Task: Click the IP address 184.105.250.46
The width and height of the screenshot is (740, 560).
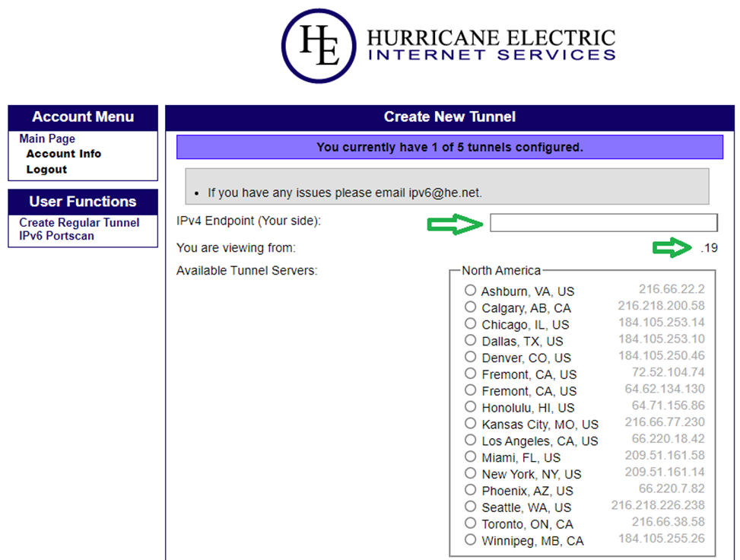Action: (x=662, y=355)
